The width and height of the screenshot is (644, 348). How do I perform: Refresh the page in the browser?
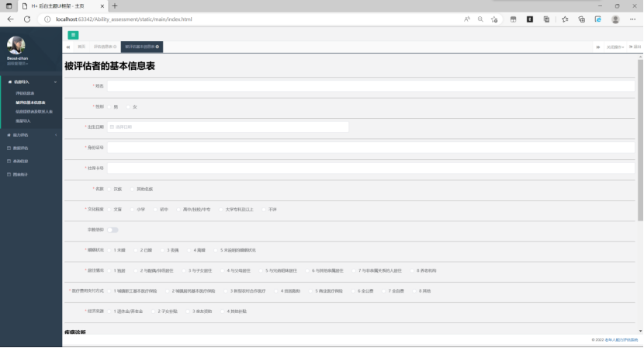[x=27, y=19]
